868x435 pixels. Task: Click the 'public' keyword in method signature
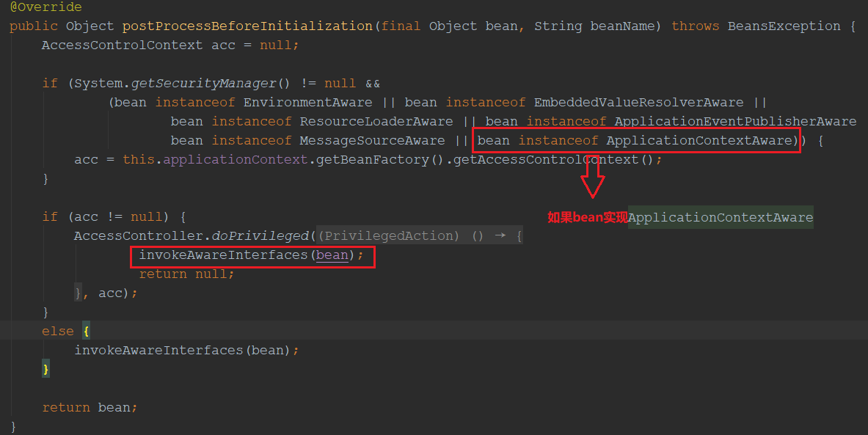point(34,26)
